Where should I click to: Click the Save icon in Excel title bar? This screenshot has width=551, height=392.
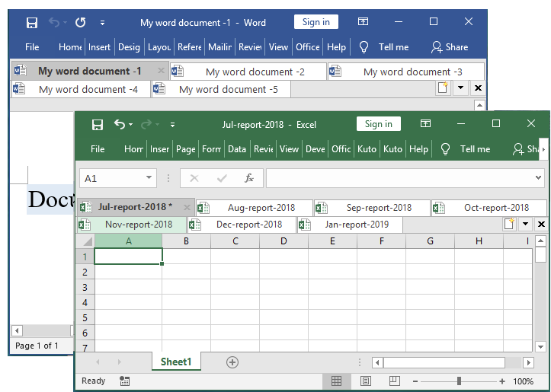pyautogui.click(x=98, y=125)
